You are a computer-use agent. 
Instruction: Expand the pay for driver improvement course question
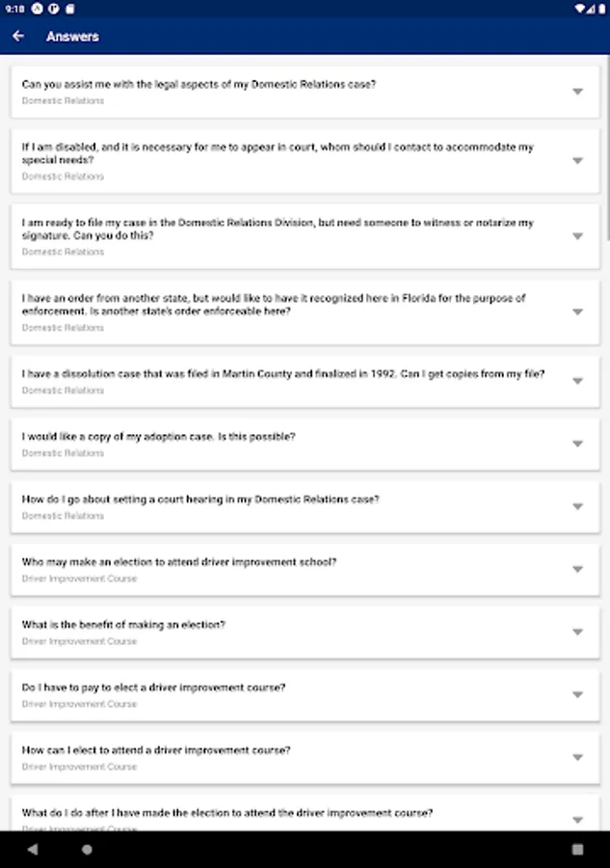pyautogui.click(x=577, y=694)
